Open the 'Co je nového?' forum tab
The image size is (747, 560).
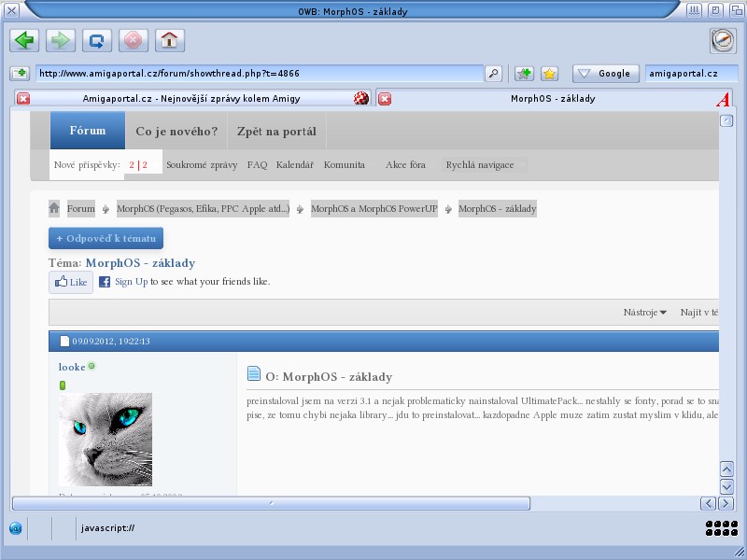tap(176, 132)
